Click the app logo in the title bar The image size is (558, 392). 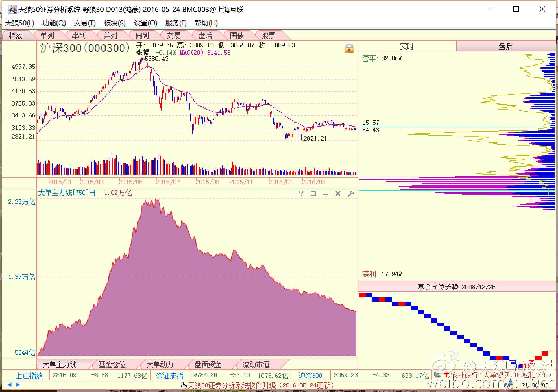tap(12, 9)
